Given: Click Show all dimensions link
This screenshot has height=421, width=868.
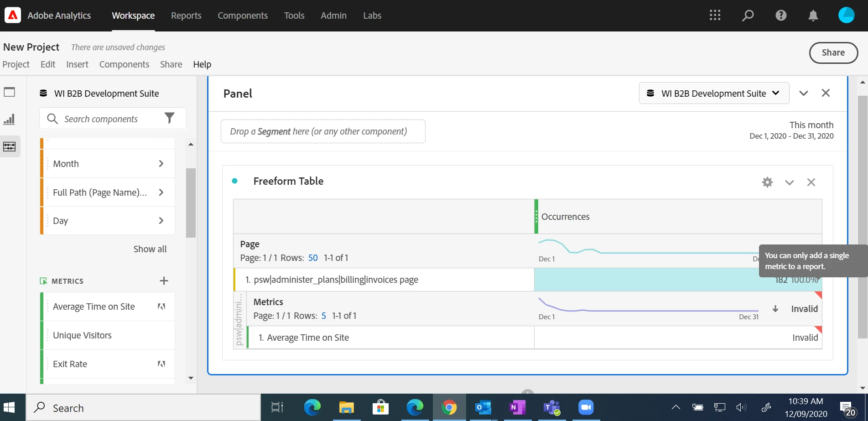Looking at the screenshot, I should click(150, 249).
